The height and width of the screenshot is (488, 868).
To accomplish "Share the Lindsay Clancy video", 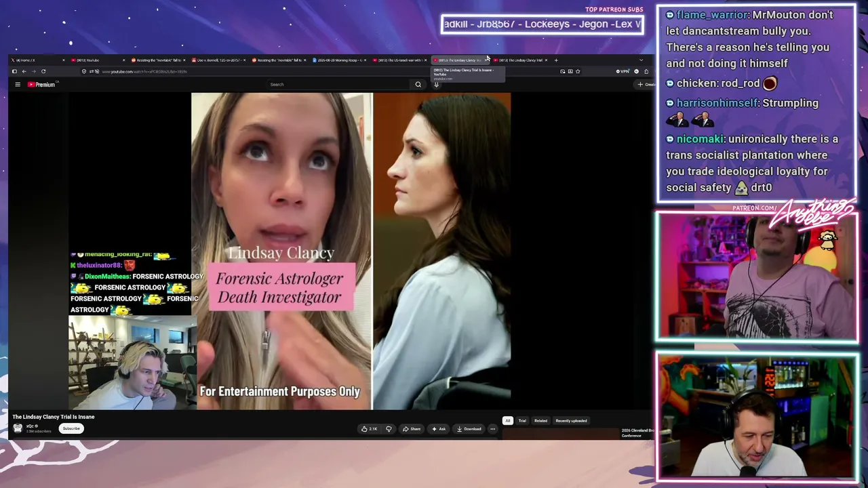I will (411, 429).
